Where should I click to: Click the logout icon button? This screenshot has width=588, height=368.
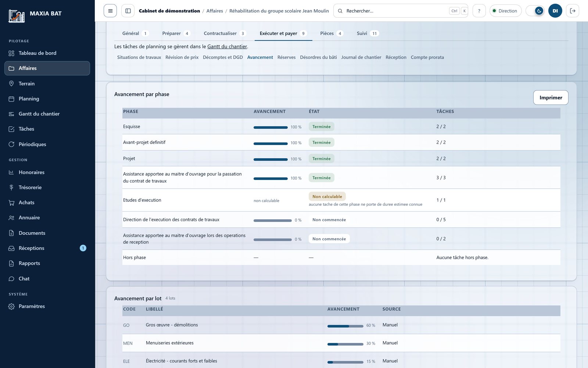pos(573,11)
